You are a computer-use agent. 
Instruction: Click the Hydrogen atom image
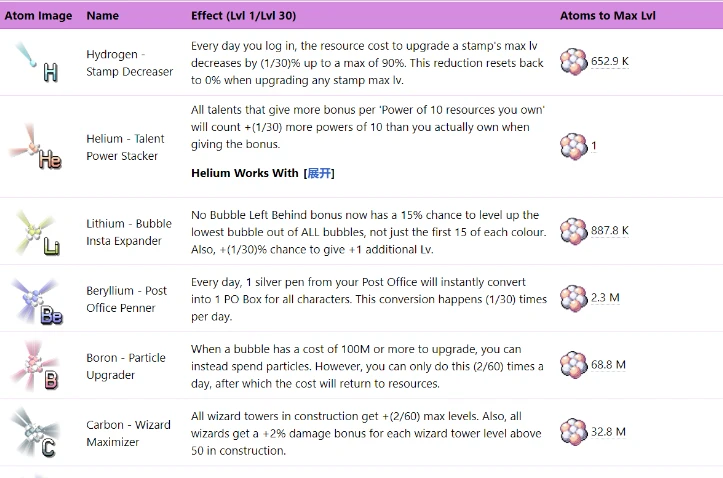tap(37, 63)
